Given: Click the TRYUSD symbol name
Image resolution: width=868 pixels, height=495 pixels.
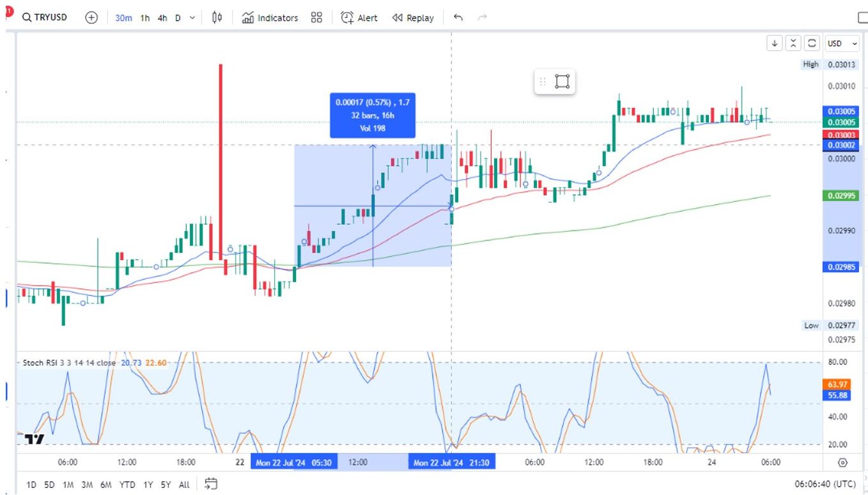Looking at the screenshot, I should click(x=50, y=18).
